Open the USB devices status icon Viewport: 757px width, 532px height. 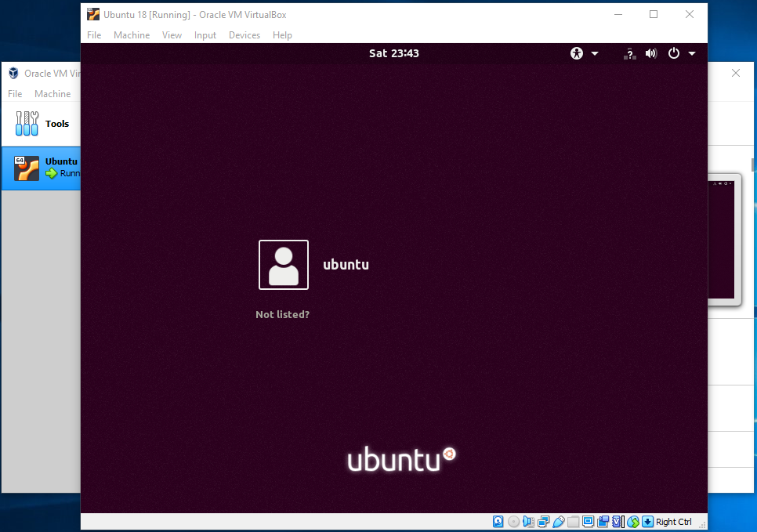[559, 521]
